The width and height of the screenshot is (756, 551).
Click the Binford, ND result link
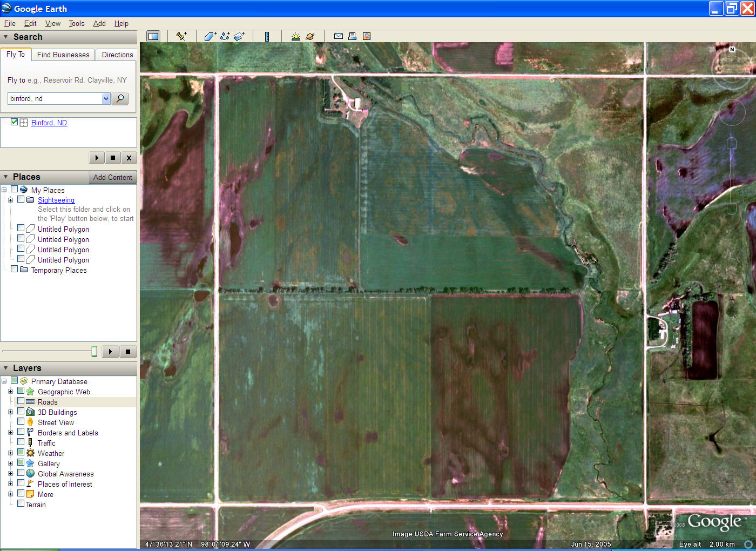coord(49,123)
